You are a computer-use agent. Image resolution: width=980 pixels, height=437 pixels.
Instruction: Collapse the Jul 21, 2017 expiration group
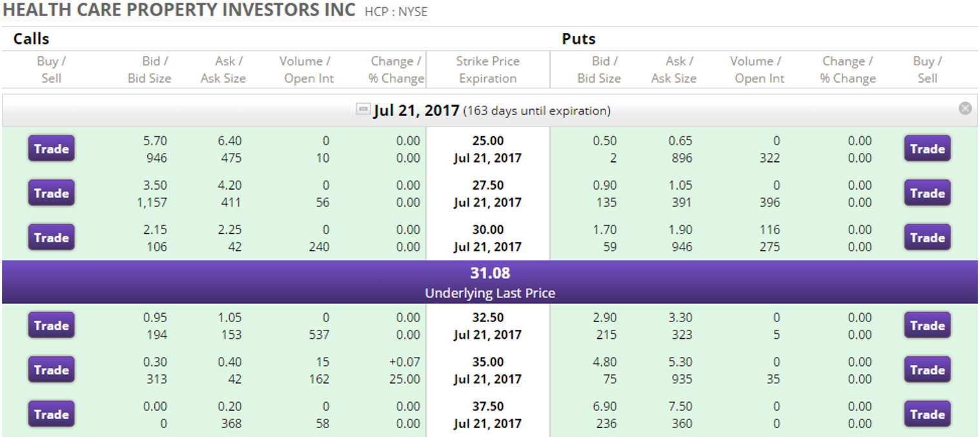pyautogui.click(x=363, y=110)
